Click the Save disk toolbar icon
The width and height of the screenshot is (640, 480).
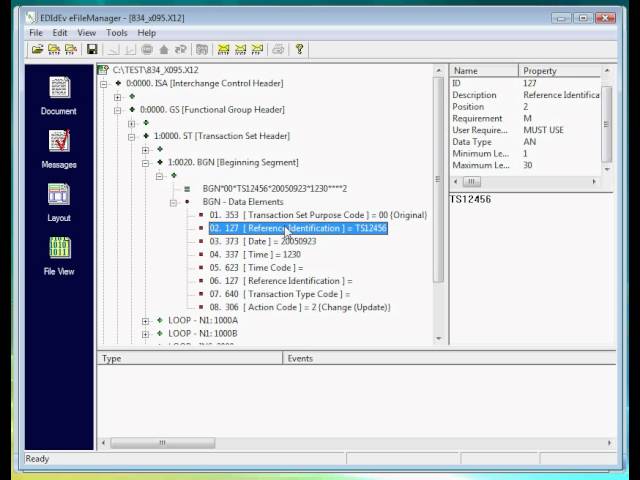92,49
